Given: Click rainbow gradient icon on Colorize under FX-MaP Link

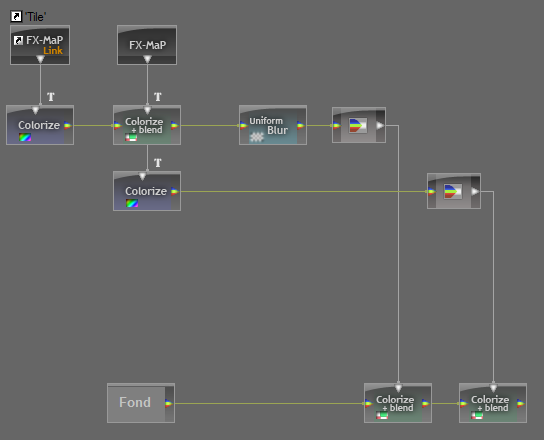Looking at the screenshot, I should pos(25,137).
